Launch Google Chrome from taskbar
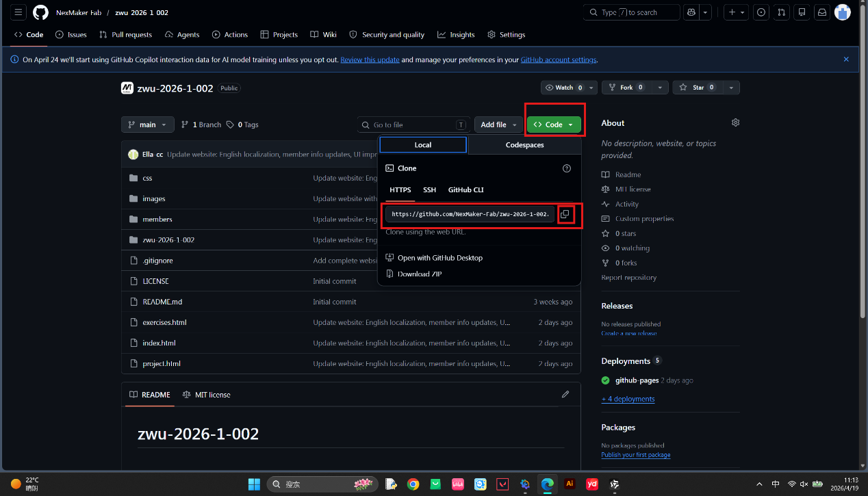This screenshot has height=496, width=868. pyautogui.click(x=413, y=484)
